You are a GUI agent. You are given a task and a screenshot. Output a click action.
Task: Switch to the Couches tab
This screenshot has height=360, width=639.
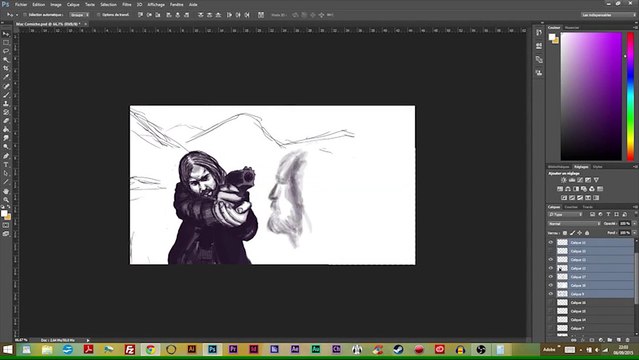coord(571,207)
